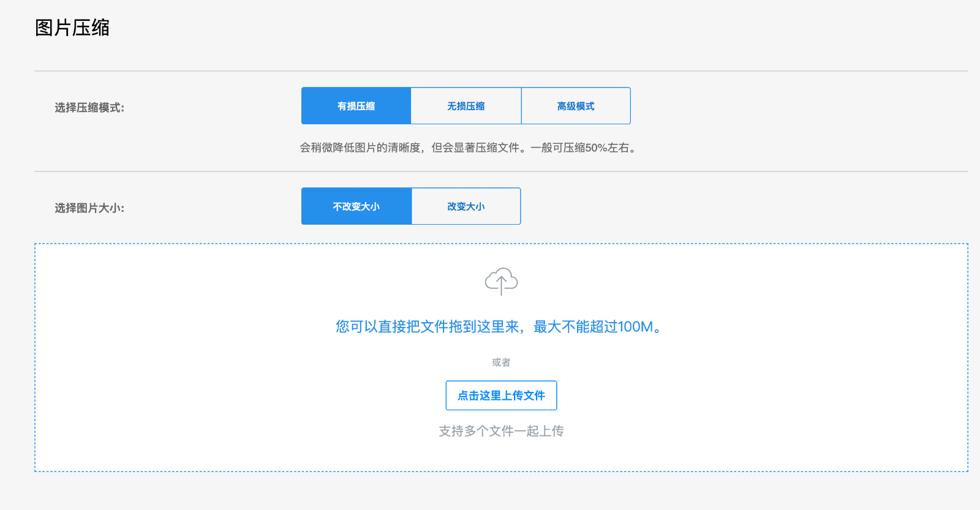Click the 选择图片大小 label
The image size is (980, 510).
(x=89, y=208)
